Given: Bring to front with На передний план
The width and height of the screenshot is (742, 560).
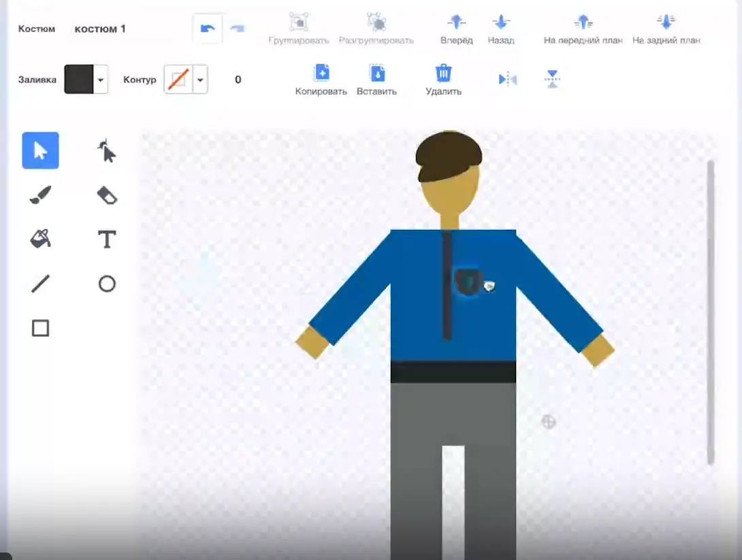Looking at the screenshot, I should click(583, 29).
